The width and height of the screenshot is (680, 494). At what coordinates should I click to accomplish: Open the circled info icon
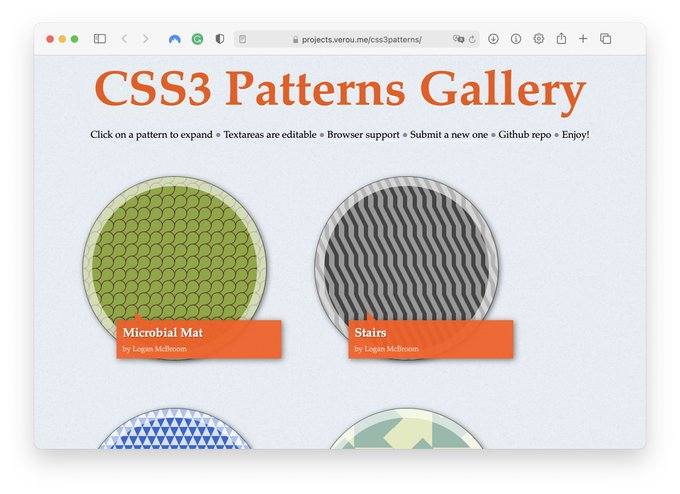[x=516, y=39]
